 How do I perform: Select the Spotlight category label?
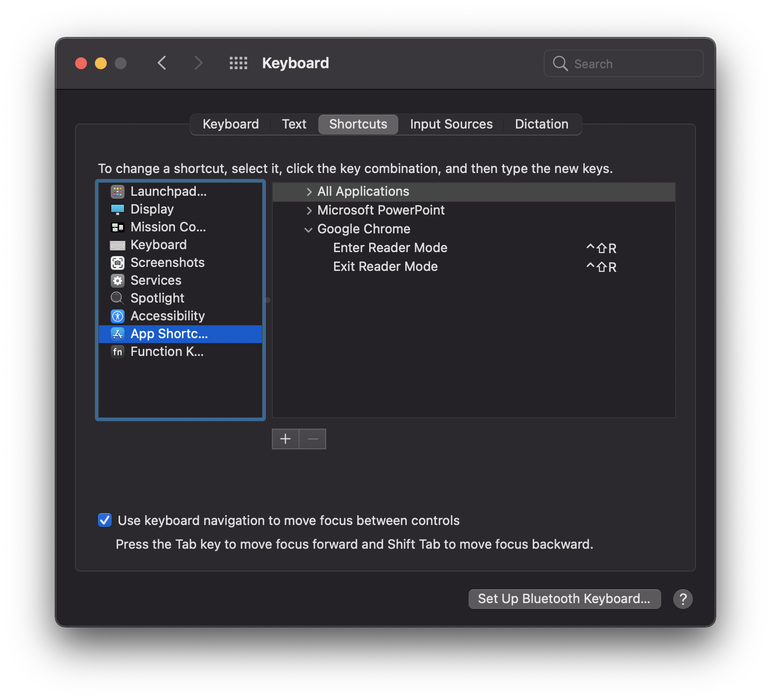157,298
